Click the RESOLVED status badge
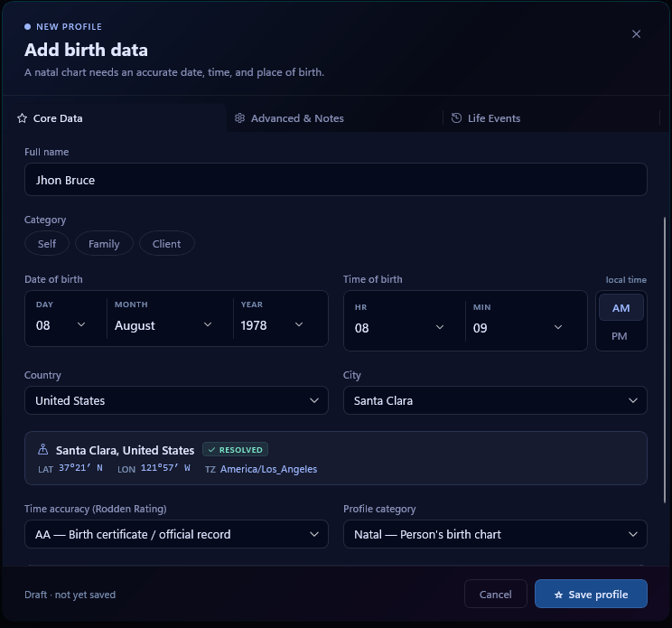672x628 pixels. (x=235, y=450)
